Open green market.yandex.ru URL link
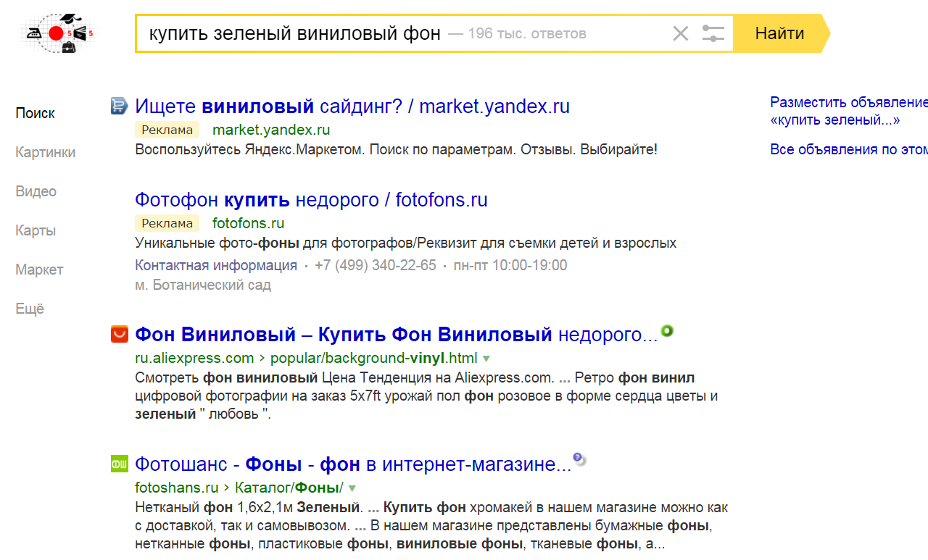The width and height of the screenshot is (928, 560). pyautogui.click(x=271, y=130)
